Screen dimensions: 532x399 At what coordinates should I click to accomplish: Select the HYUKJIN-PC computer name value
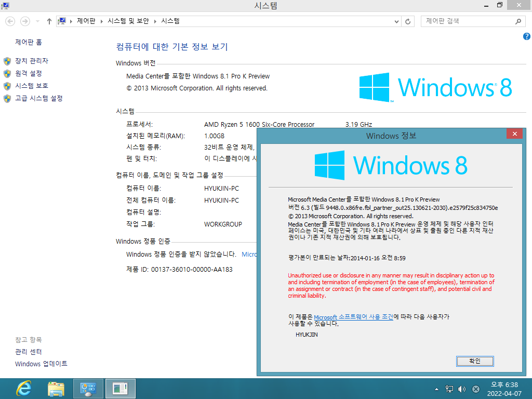[221, 188]
